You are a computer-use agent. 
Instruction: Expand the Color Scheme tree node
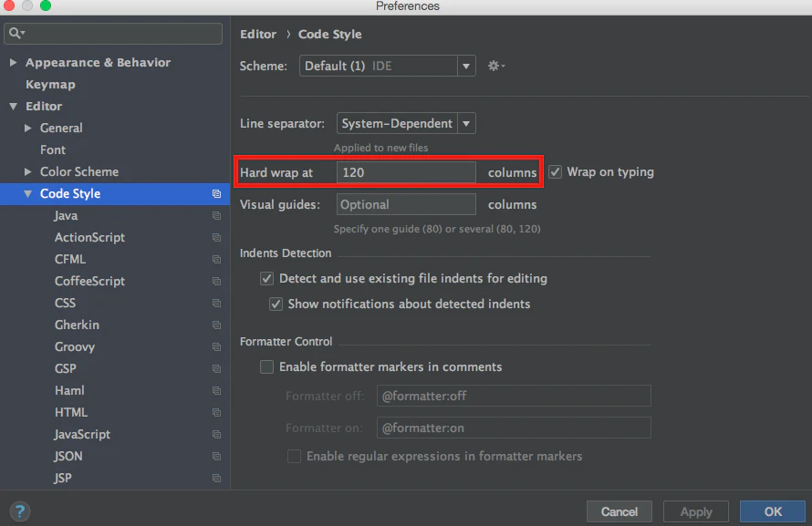coord(28,171)
